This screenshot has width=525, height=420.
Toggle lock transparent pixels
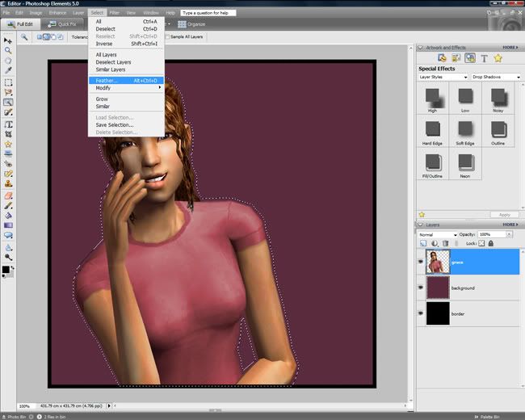coord(481,243)
